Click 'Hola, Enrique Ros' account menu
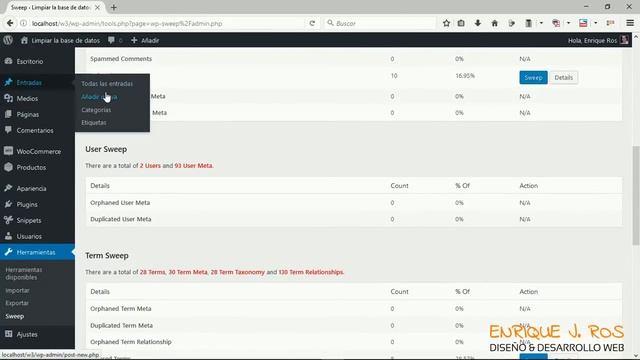Screen dimensions: 640x360 coord(592,40)
